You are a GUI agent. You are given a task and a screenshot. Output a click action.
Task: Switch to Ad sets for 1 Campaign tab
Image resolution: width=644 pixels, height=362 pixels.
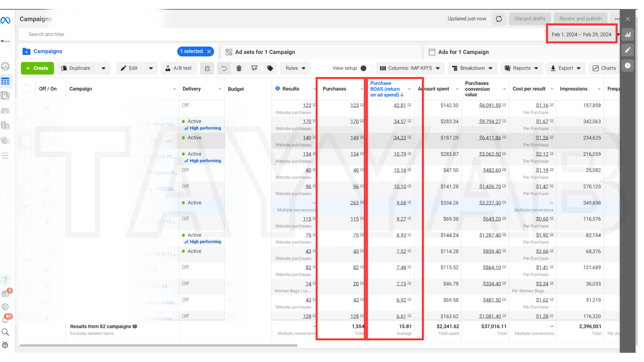point(265,52)
